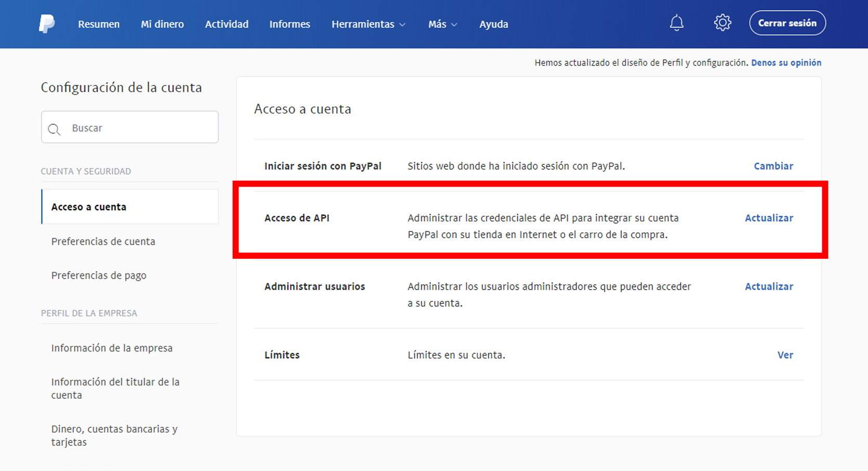Screen dimensions: 868x471
Task: Follow the Denos su opinión link
Action: pos(786,62)
